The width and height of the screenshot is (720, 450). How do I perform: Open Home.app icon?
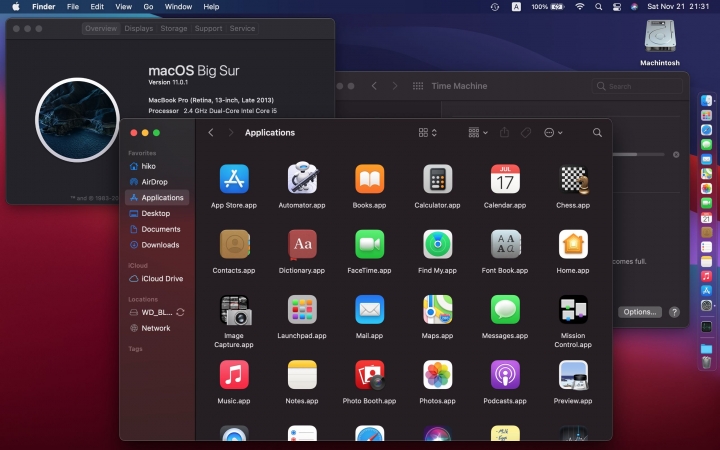tap(573, 244)
